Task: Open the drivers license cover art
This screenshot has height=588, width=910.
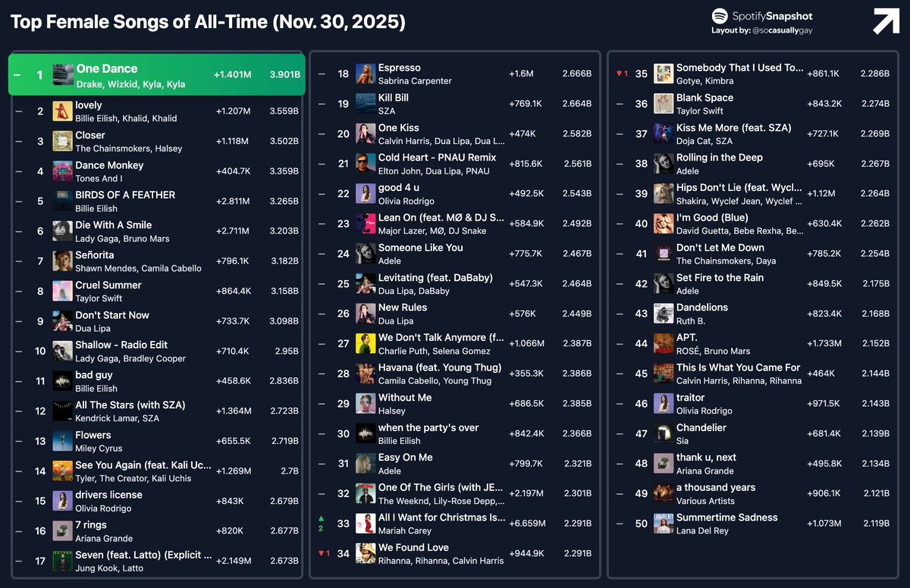Action: [63, 501]
